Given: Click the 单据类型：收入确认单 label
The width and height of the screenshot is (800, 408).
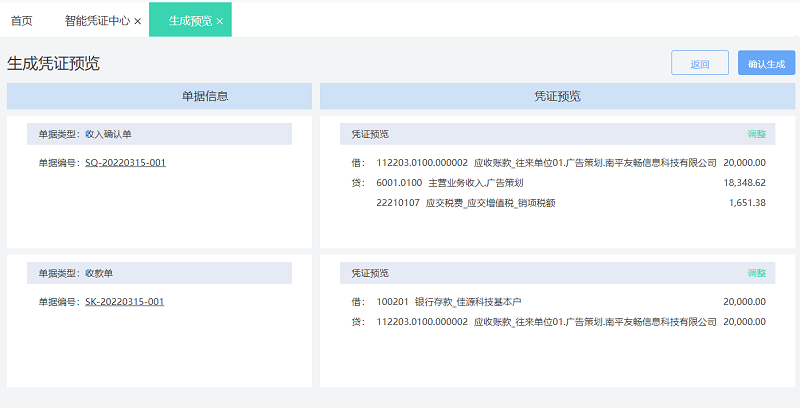Looking at the screenshot, I should coord(85,134).
